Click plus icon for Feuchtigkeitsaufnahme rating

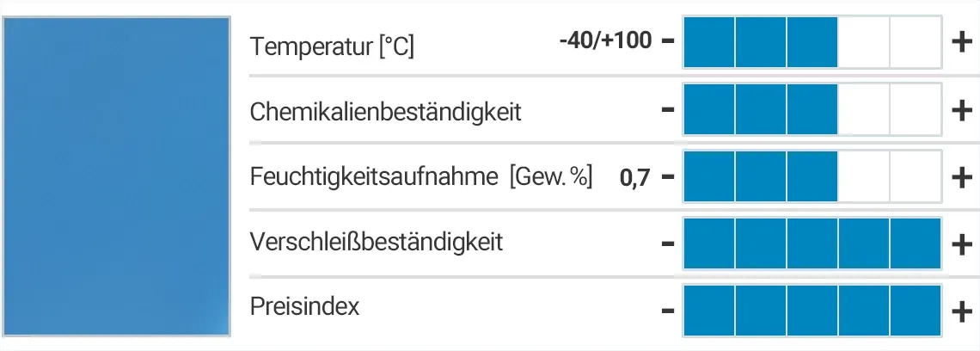click(x=962, y=177)
